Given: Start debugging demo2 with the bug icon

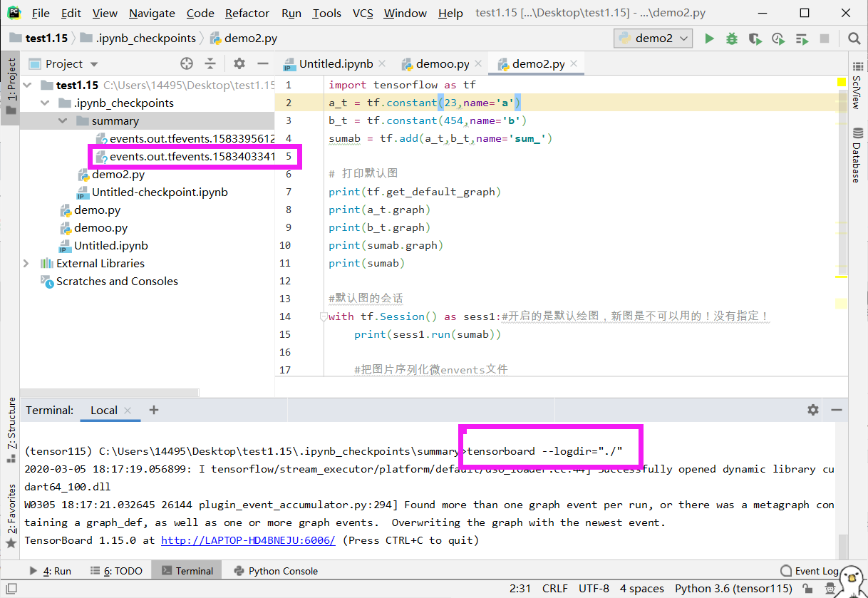Looking at the screenshot, I should (x=732, y=38).
